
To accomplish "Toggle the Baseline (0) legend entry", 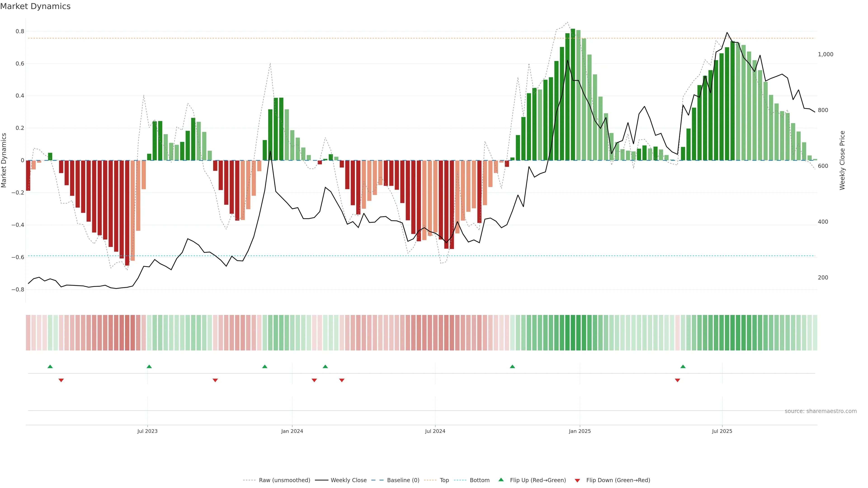I will 403,480.
